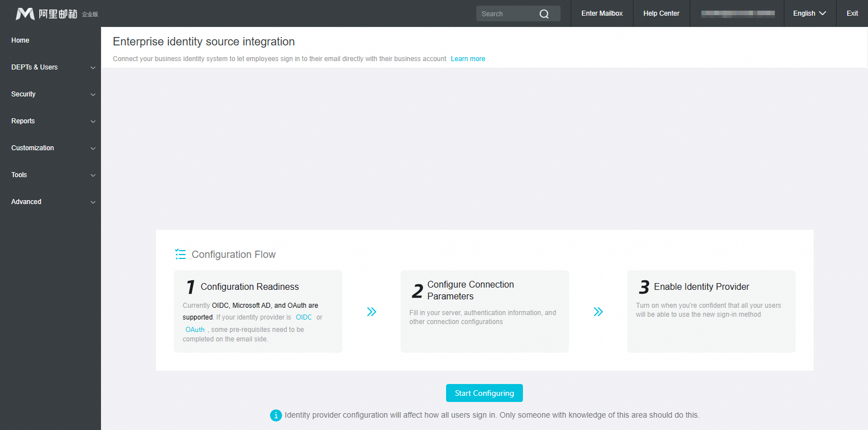
Task: Open the Help Center
Action: tap(661, 13)
